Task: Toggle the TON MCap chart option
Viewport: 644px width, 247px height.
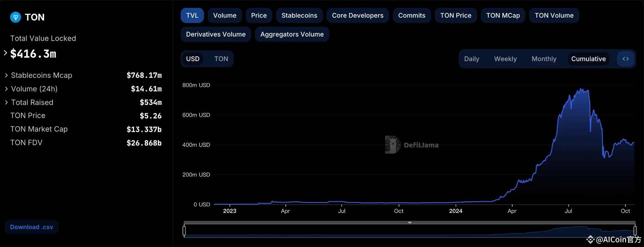Action: click(503, 15)
